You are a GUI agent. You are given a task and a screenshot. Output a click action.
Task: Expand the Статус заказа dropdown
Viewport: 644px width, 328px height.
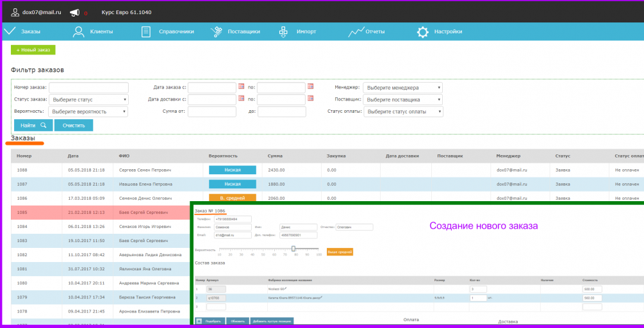[x=88, y=100]
